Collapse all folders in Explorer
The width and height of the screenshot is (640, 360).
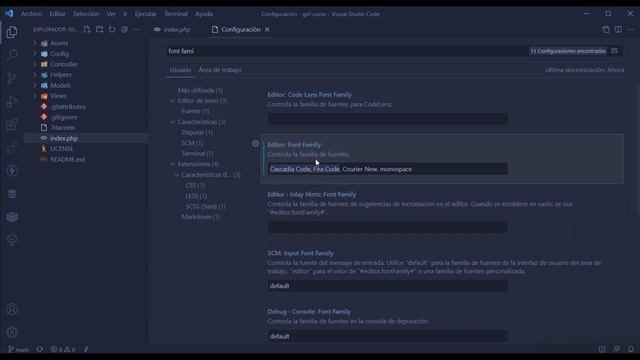coord(124,29)
